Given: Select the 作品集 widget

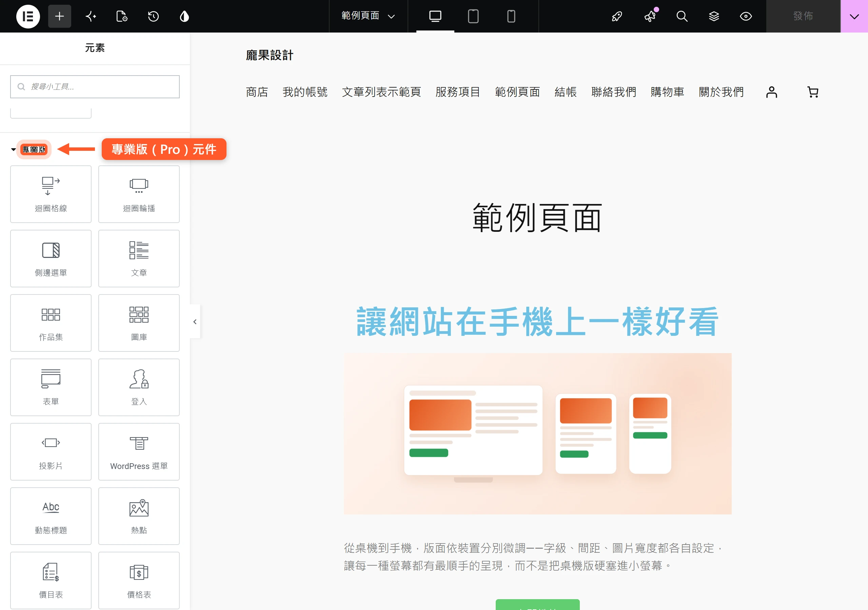Looking at the screenshot, I should pos(51,323).
